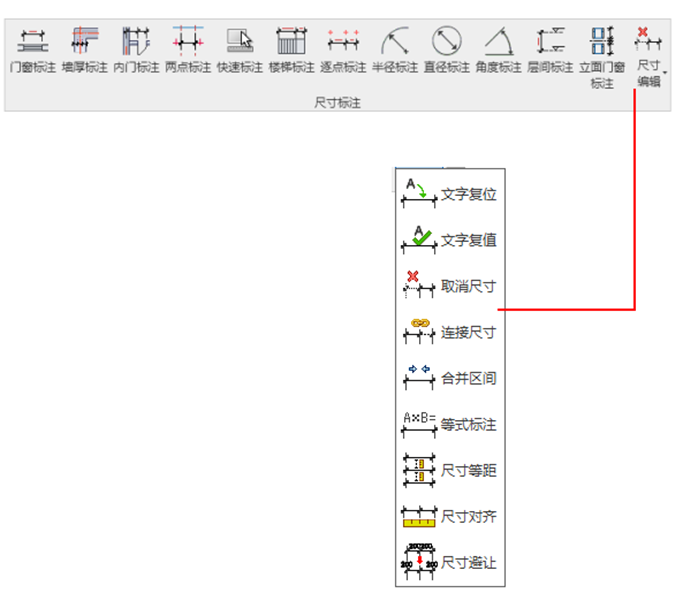Screen dimensions: 683x601
Task: Activate the 内门标注 interior door tool
Action: point(136,49)
